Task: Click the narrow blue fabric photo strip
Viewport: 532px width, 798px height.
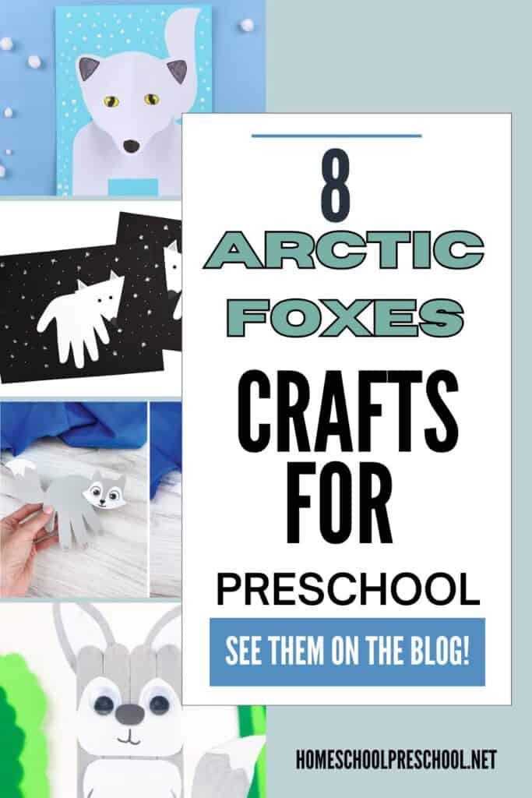Action: (x=166, y=499)
